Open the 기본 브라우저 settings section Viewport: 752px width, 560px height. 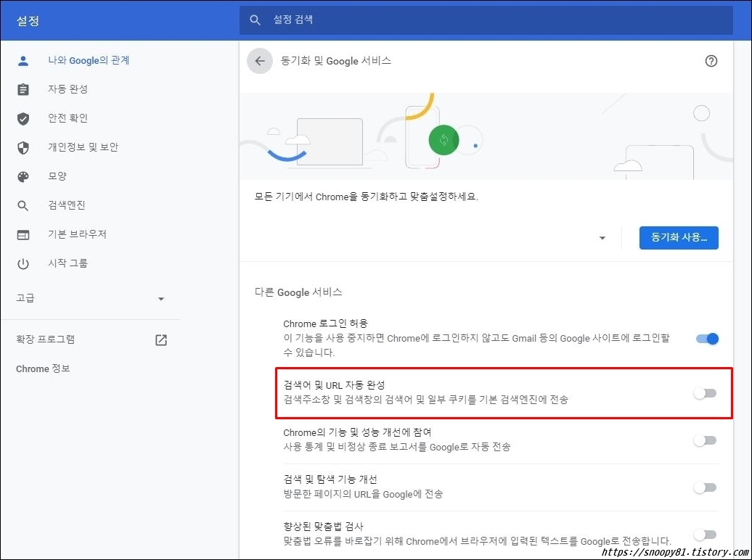pos(77,234)
